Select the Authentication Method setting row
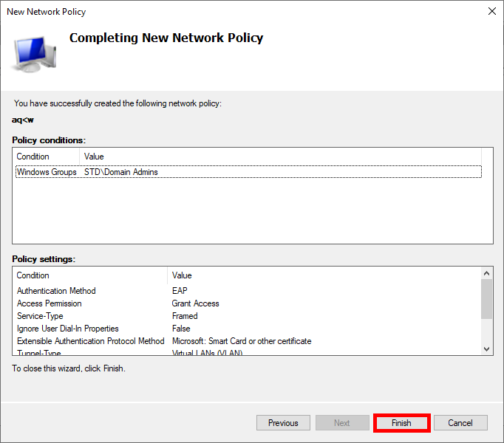504x443 pixels. (x=56, y=291)
